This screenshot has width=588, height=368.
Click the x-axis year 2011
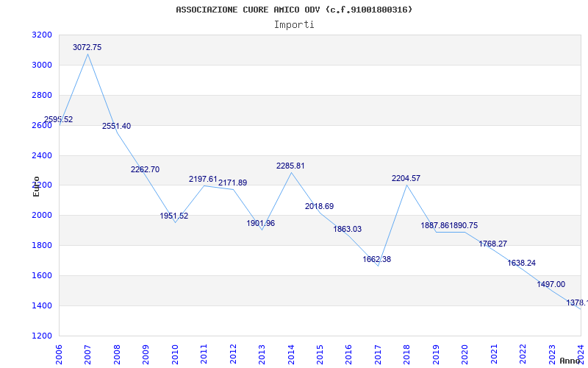(x=204, y=354)
